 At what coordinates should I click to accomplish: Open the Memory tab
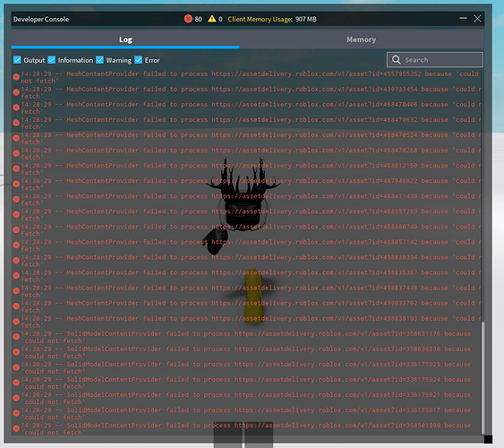[362, 39]
